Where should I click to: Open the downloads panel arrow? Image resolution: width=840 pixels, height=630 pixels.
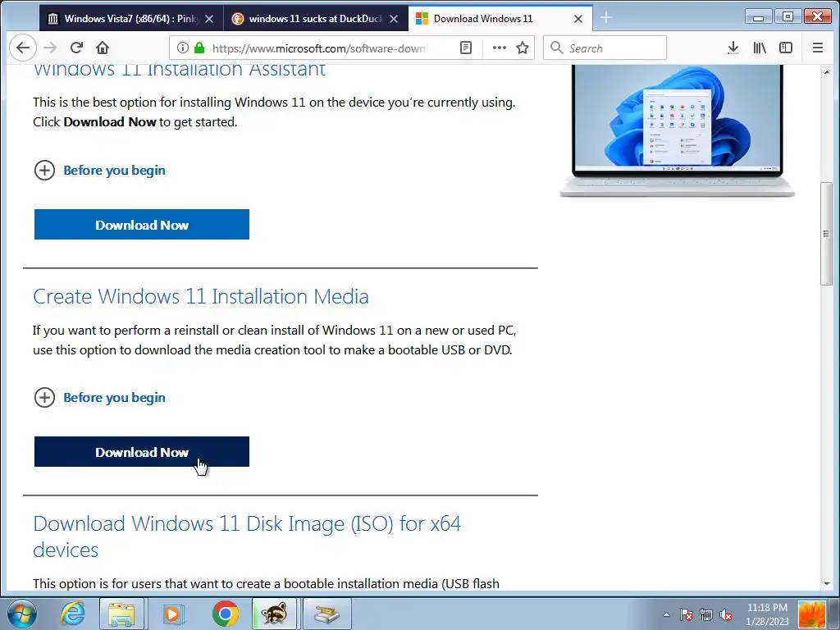click(733, 48)
